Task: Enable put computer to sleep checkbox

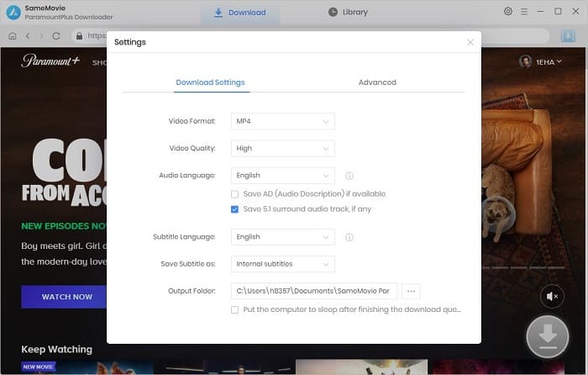Action: (234, 309)
